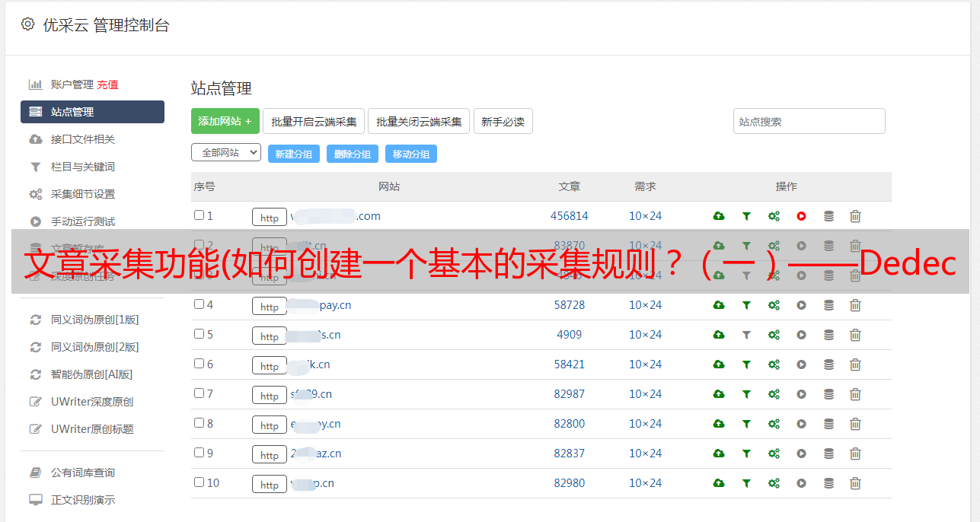Open the 新手必读 guide button
This screenshot has width=980, height=522.
(x=503, y=121)
